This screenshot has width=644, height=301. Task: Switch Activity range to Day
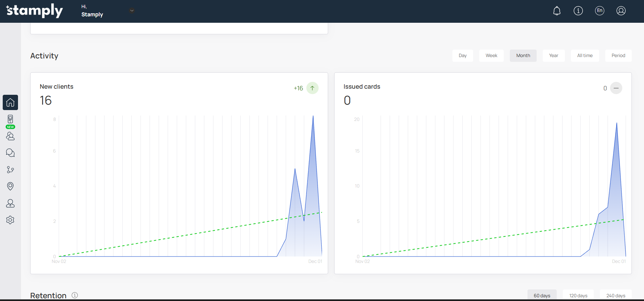[462, 56]
